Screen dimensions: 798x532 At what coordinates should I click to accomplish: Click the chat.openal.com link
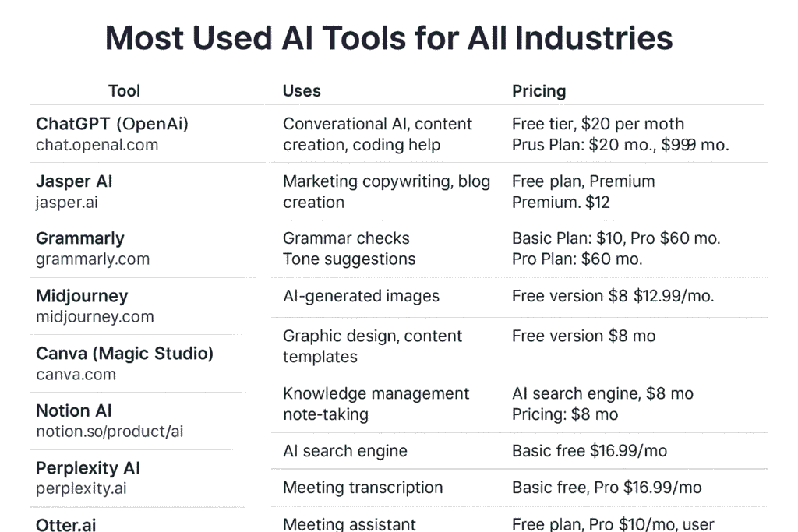97,145
